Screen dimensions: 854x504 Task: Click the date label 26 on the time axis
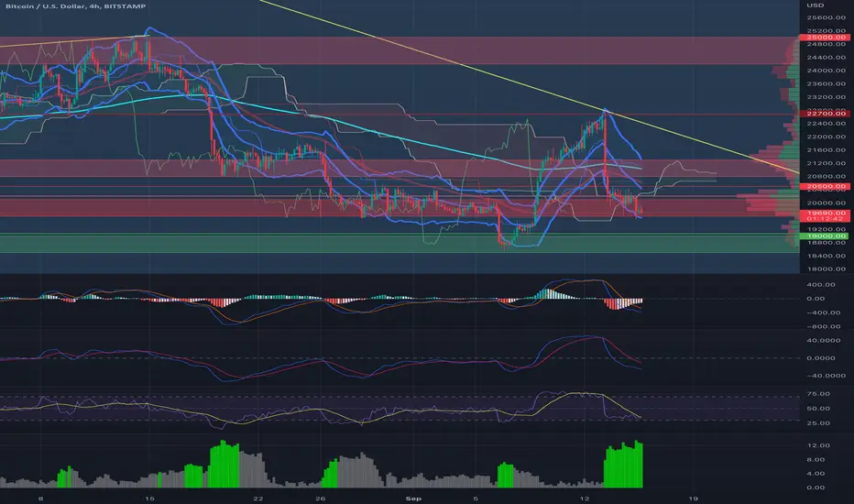coord(321,499)
